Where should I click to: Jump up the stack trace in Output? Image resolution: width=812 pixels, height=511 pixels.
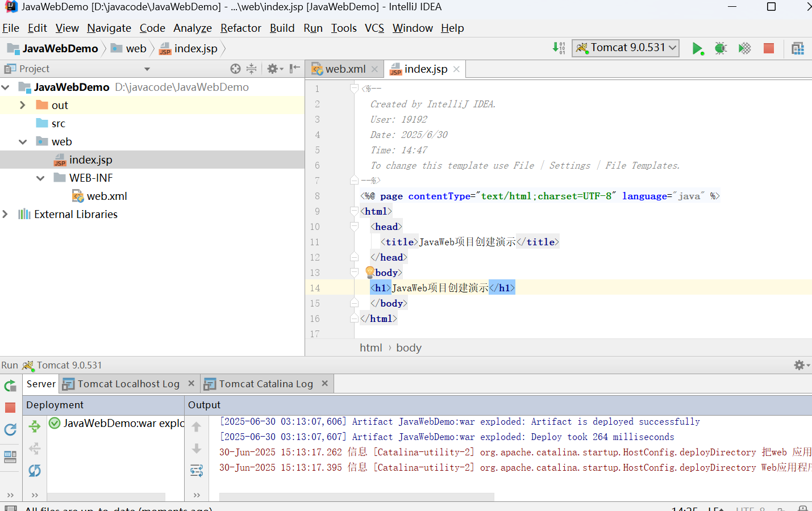tap(197, 426)
